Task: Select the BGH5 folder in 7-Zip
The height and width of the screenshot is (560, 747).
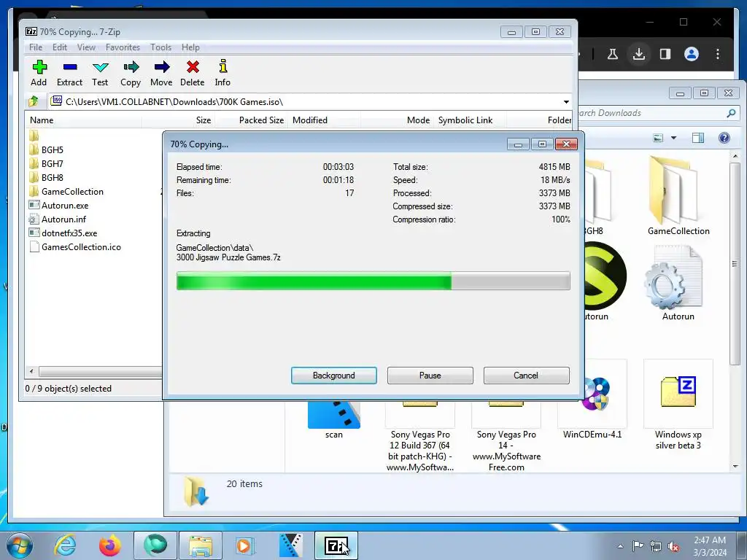Action: click(x=46, y=150)
